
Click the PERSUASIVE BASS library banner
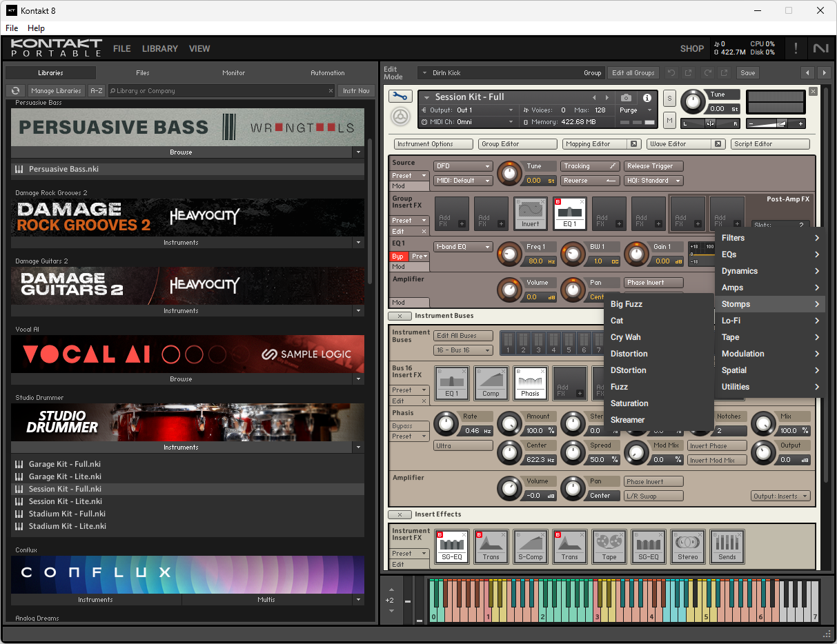tap(188, 127)
